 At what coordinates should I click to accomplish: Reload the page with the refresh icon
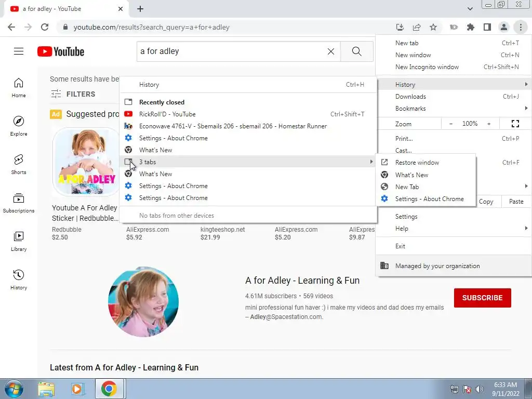tap(45, 27)
